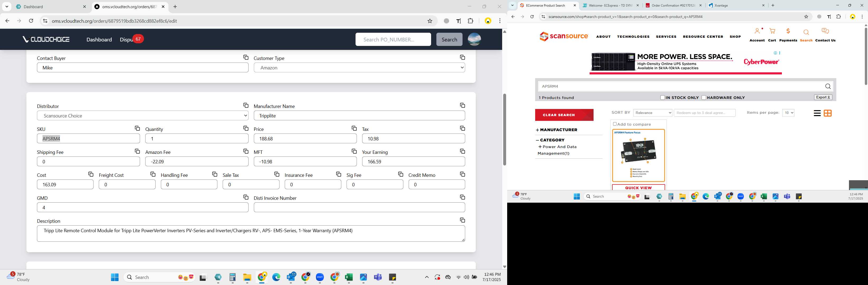The width and height of the screenshot is (868, 285).
Task: Open the APSRM4 product thumbnail
Action: [x=638, y=155]
